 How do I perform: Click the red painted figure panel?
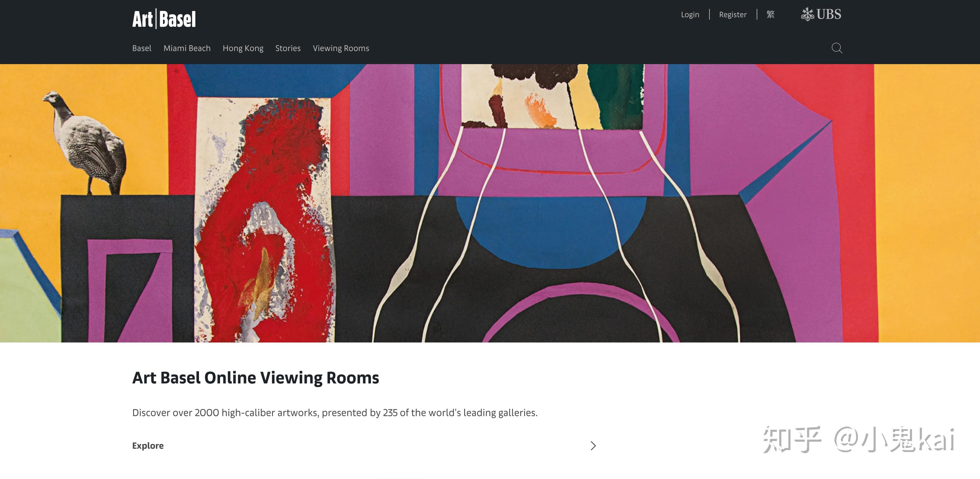click(x=266, y=221)
